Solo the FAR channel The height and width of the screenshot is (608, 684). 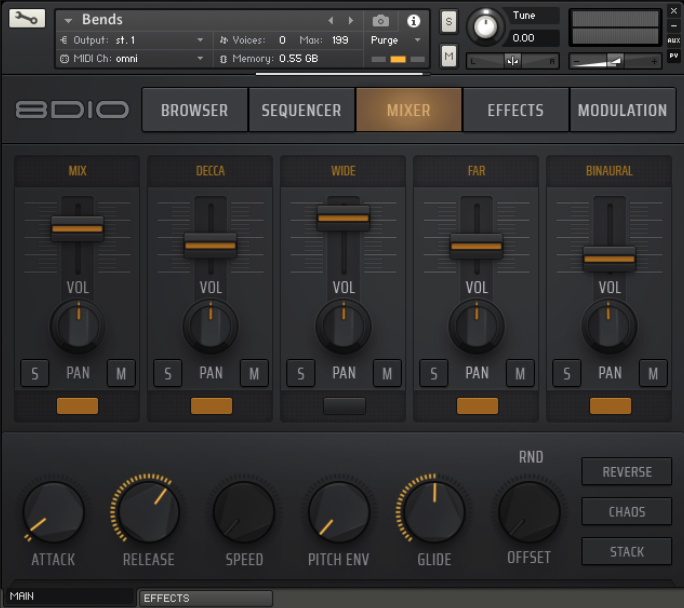[434, 373]
